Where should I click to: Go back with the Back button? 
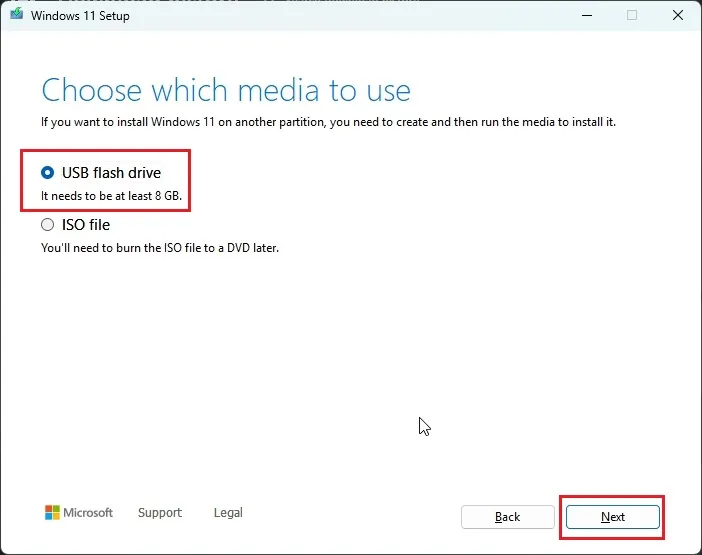(x=507, y=517)
